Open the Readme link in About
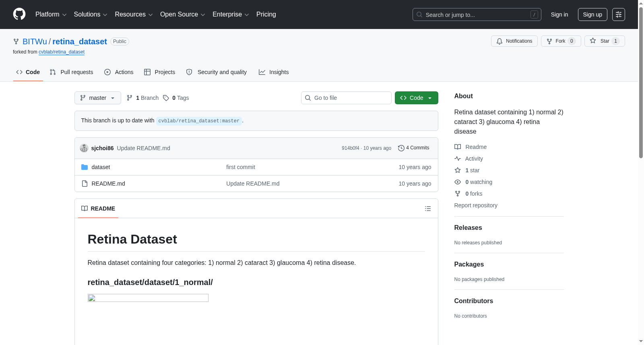Viewport: 644px width, 345px height. click(471, 147)
